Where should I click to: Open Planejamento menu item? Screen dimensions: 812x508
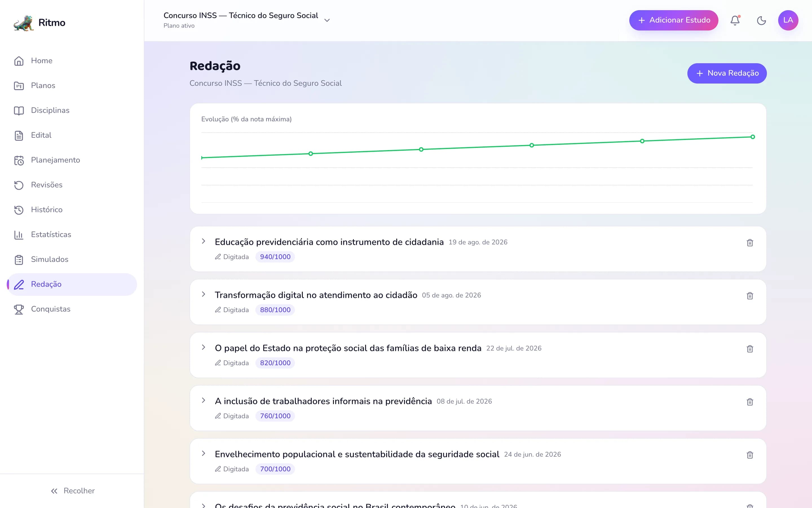[72, 160]
